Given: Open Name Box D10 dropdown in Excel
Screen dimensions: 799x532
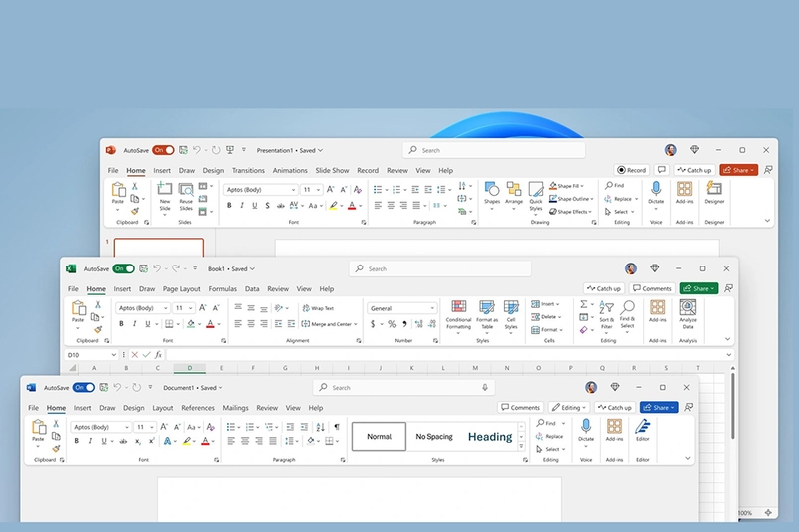Looking at the screenshot, I should (x=113, y=355).
